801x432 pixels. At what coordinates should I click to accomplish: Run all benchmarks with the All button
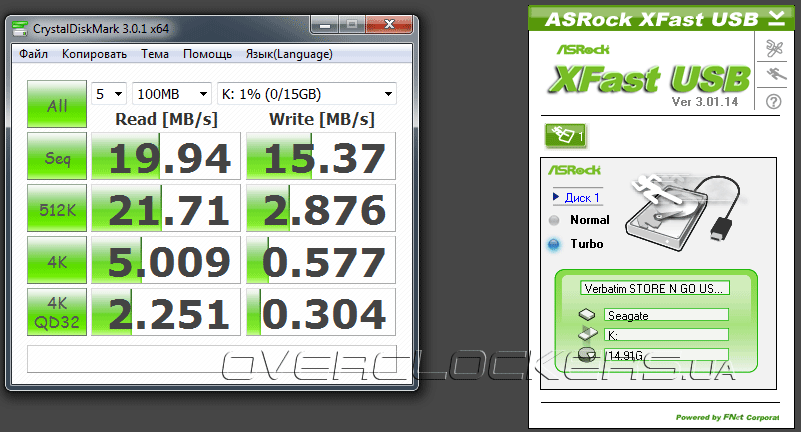pyautogui.click(x=57, y=104)
